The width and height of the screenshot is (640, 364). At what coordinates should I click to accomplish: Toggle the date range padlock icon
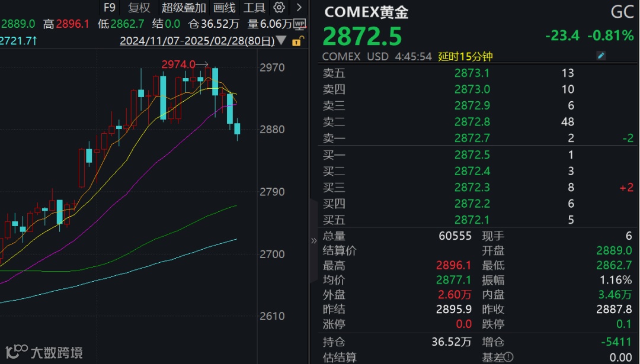click(x=298, y=41)
